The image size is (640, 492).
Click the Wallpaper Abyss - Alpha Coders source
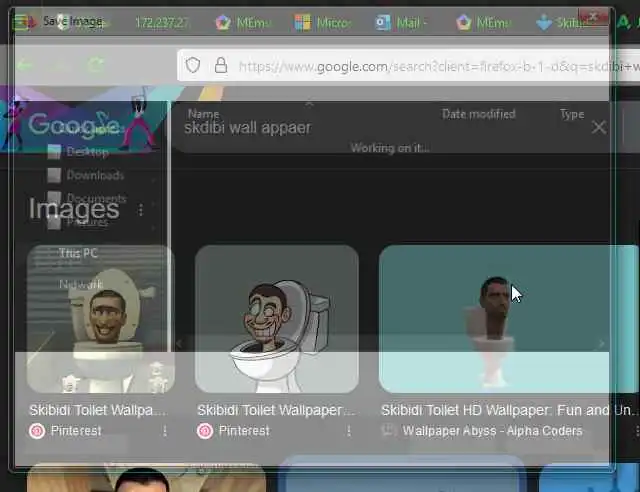(x=492, y=431)
